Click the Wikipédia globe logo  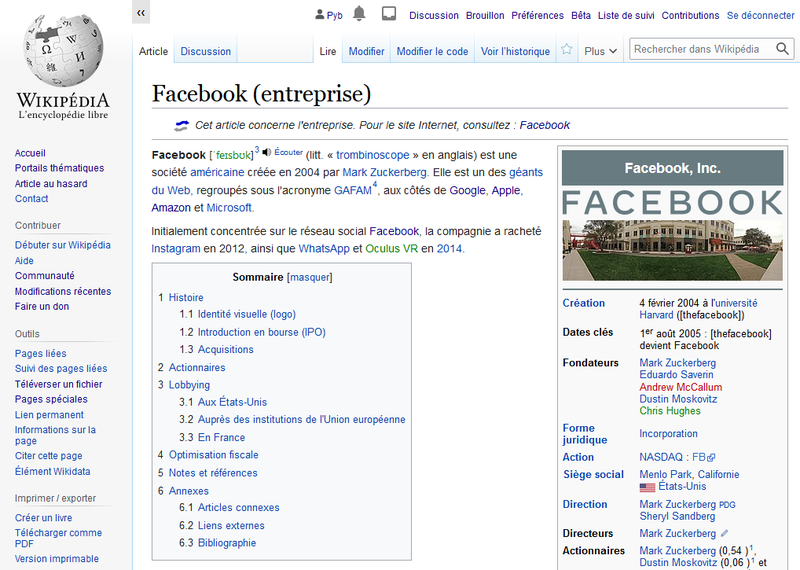tap(62, 54)
